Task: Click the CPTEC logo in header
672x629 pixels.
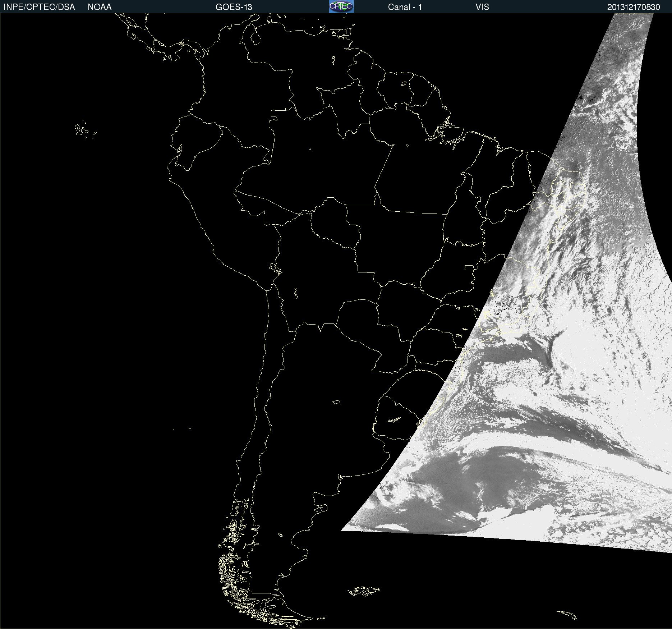Action: point(341,6)
